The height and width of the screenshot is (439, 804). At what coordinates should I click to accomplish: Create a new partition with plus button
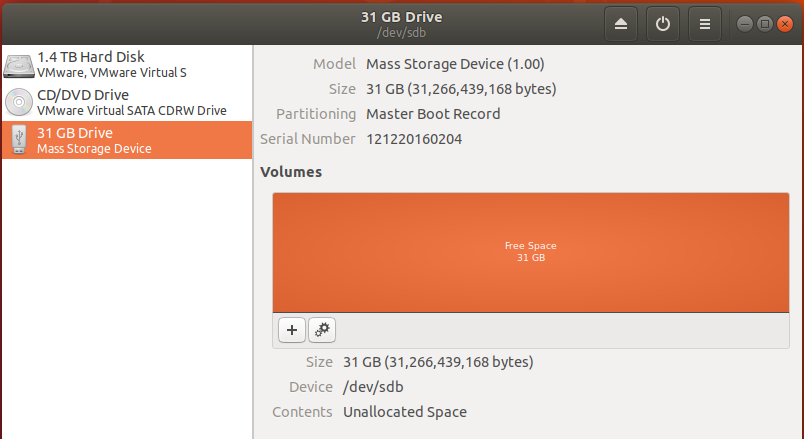coord(292,330)
